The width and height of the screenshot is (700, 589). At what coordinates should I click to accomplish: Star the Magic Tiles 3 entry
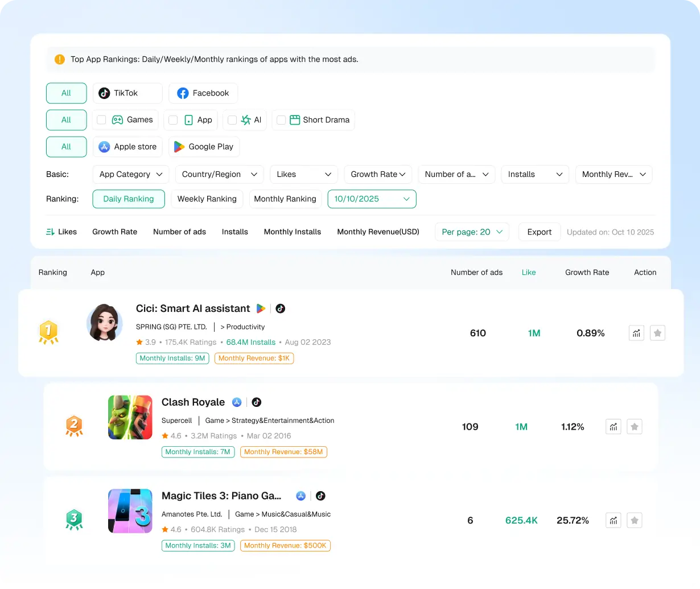pos(634,520)
